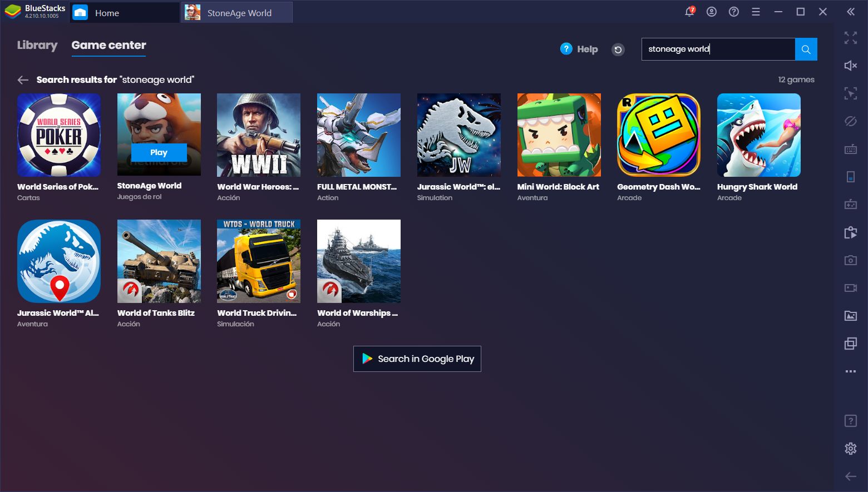Open sidebar help question box
Viewport: 868px width, 492px height.
851,421
